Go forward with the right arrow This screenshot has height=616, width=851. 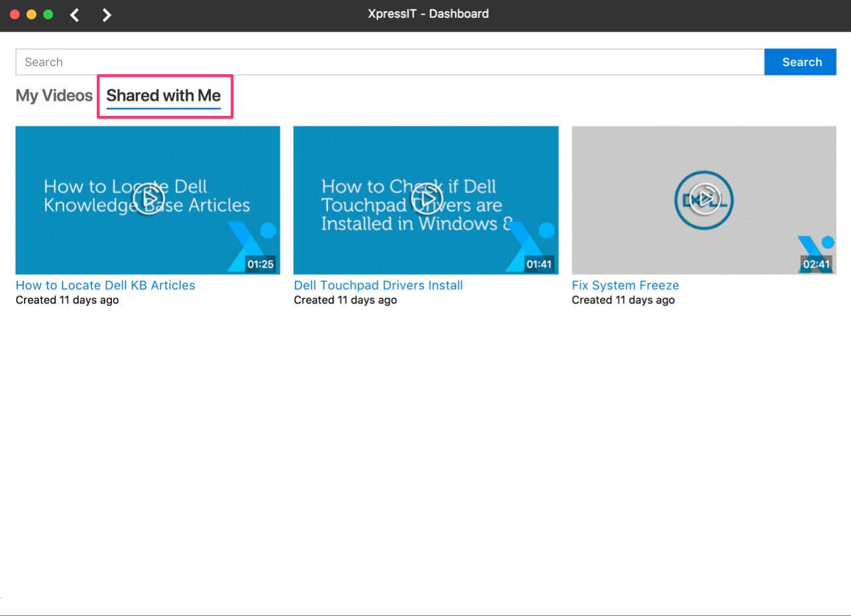pos(107,15)
